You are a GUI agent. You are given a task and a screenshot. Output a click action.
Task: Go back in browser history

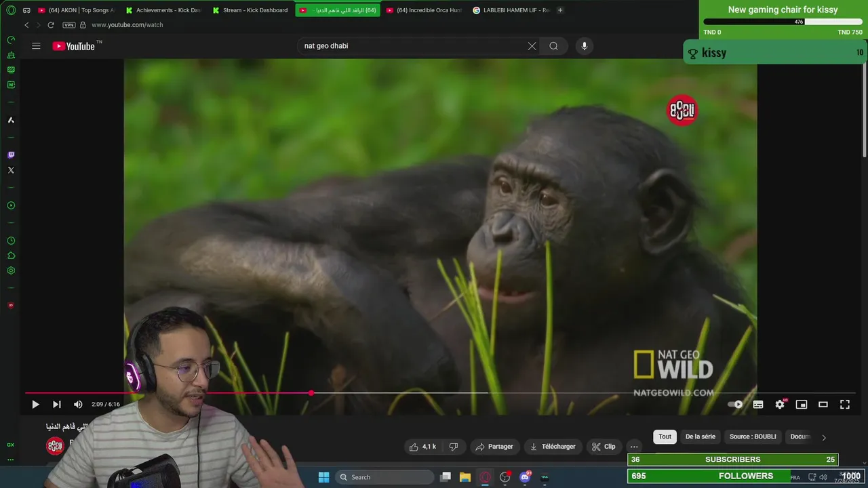coord(26,25)
